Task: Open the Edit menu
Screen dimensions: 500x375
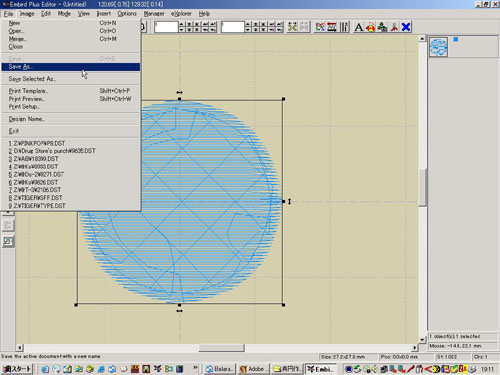Action: (x=46, y=14)
